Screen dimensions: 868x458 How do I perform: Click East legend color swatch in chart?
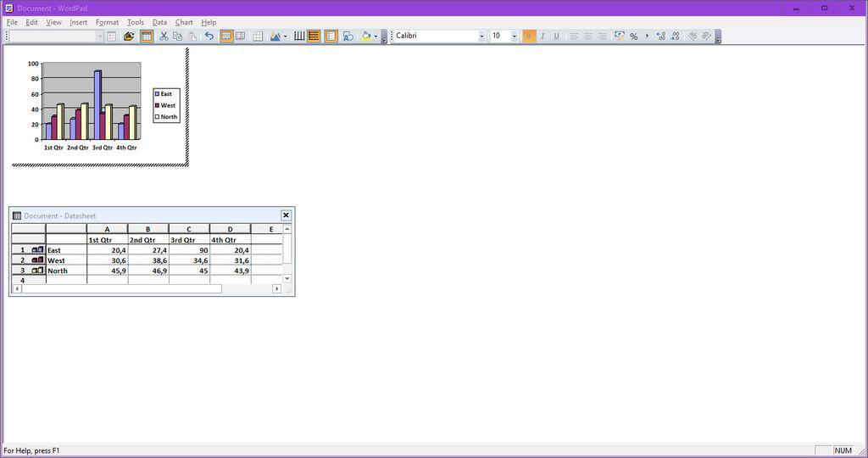pyautogui.click(x=157, y=94)
